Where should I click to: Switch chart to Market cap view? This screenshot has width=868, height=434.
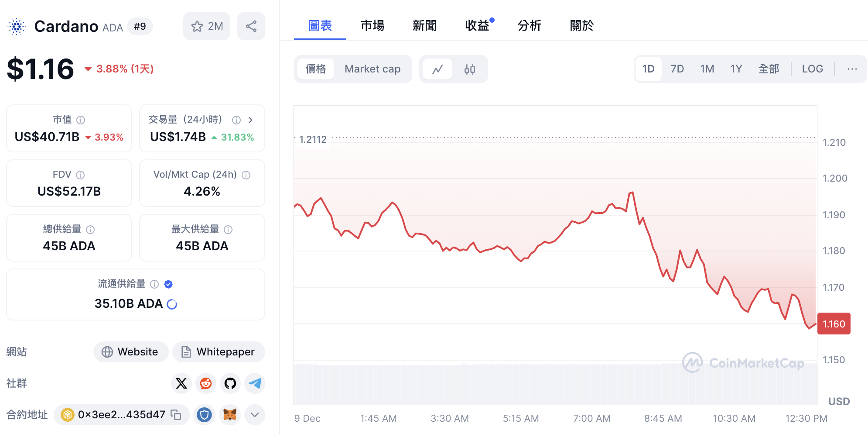tap(372, 69)
